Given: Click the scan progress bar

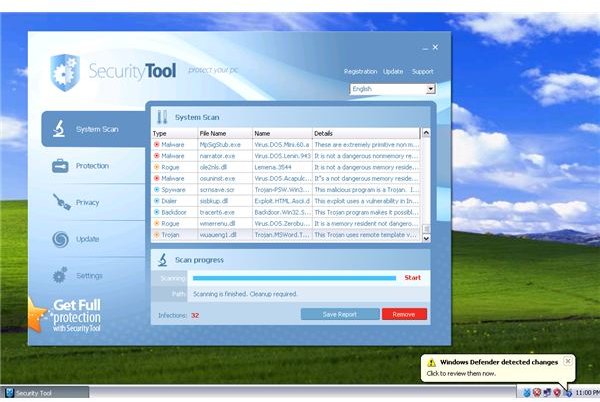Looking at the screenshot, I should pyautogui.click(x=294, y=278).
